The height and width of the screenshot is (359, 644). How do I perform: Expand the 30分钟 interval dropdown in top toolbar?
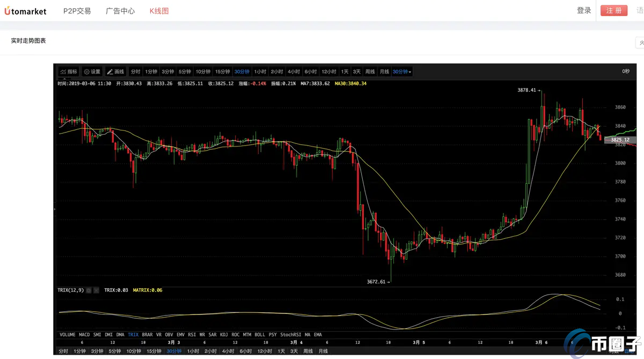point(402,71)
